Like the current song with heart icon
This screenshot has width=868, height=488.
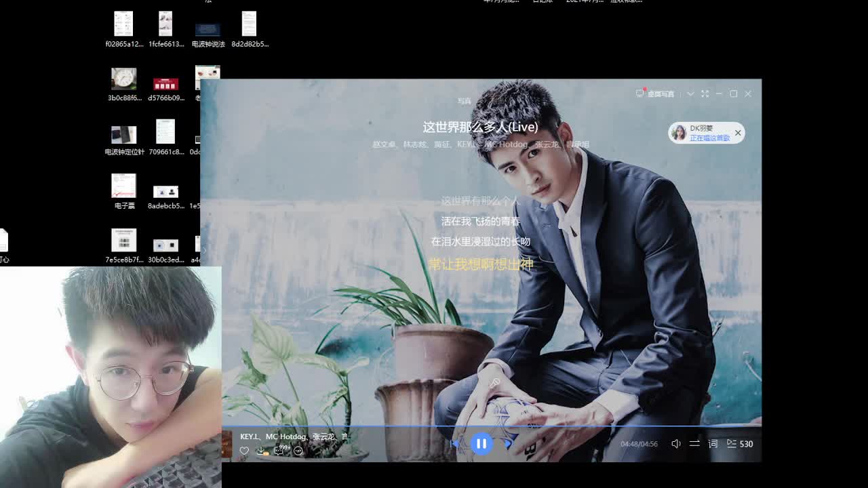(x=244, y=451)
